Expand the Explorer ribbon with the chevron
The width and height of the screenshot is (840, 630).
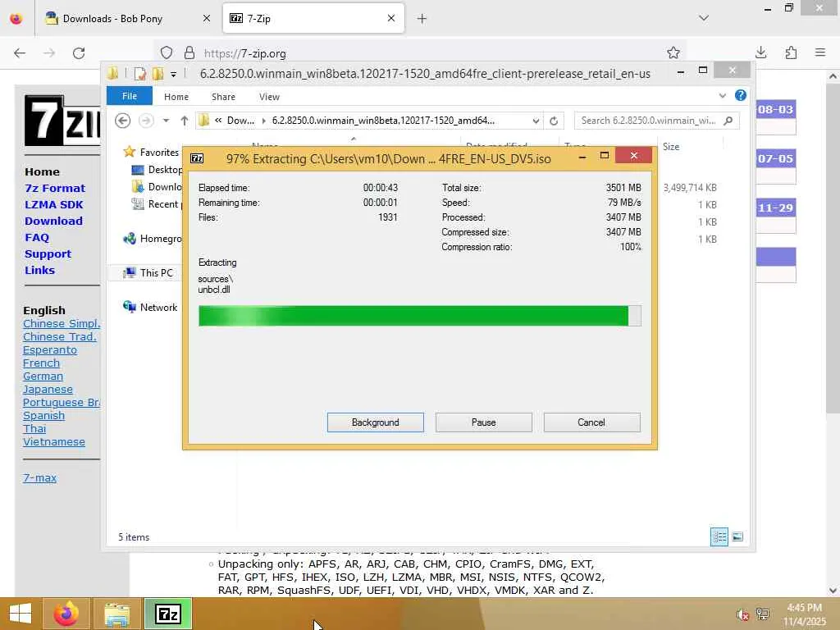pos(722,96)
